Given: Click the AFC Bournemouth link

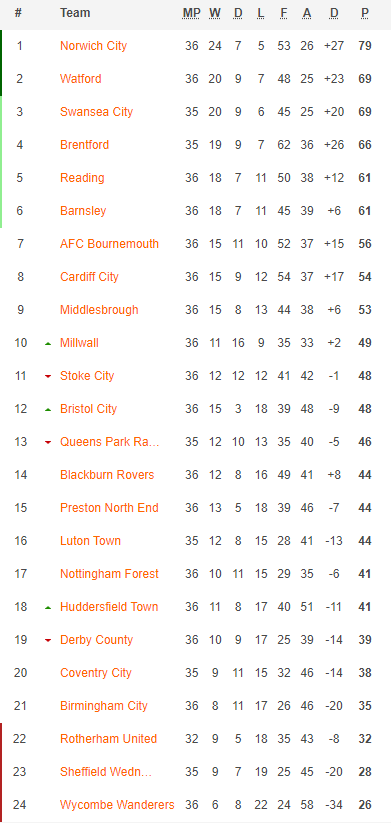Looking at the screenshot, I should pyautogui.click(x=109, y=244).
